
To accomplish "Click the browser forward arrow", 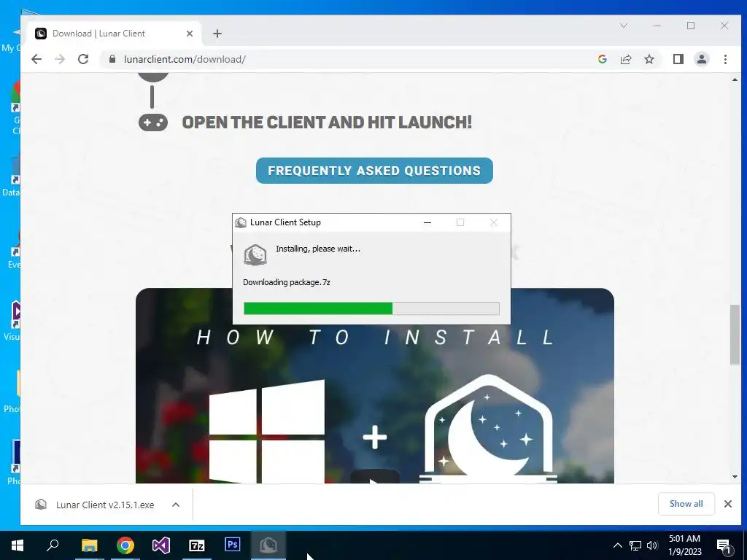I will click(x=60, y=59).
